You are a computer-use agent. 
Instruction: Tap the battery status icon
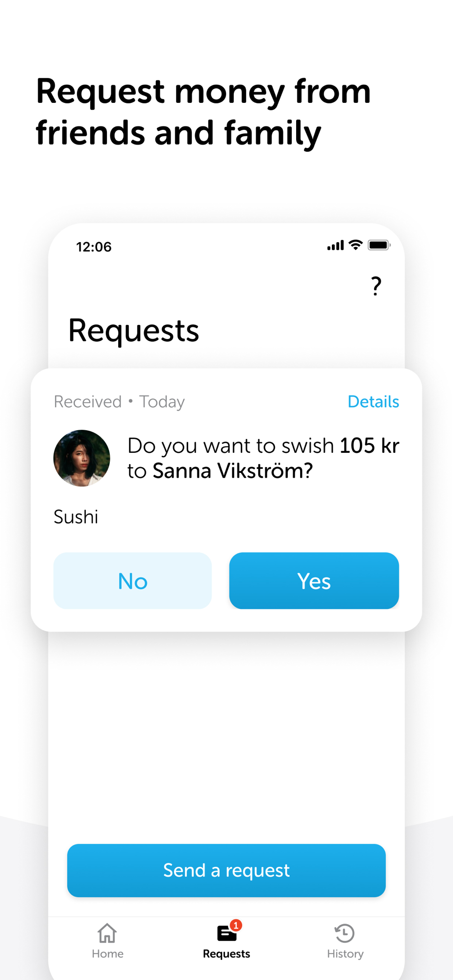(x=379, y=245)
